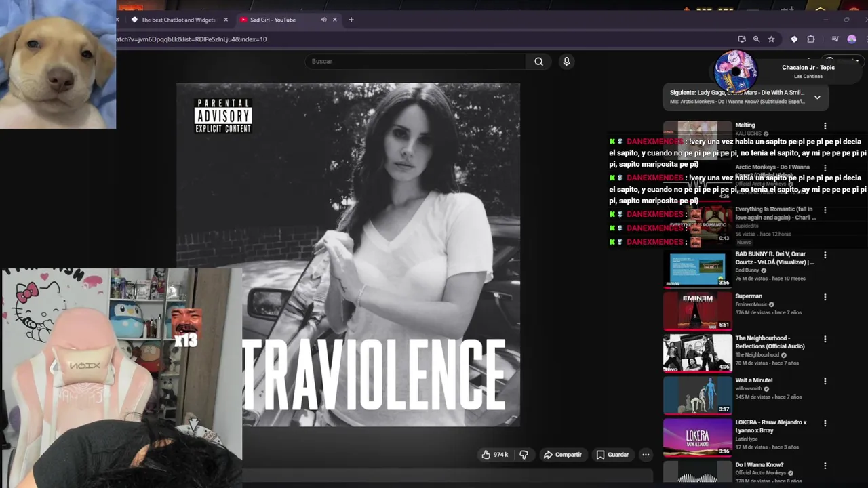This screenshot has width=868, height=488.
Task: Open Reflections (Official Audio) title
Action: click(x=770, y=342)
